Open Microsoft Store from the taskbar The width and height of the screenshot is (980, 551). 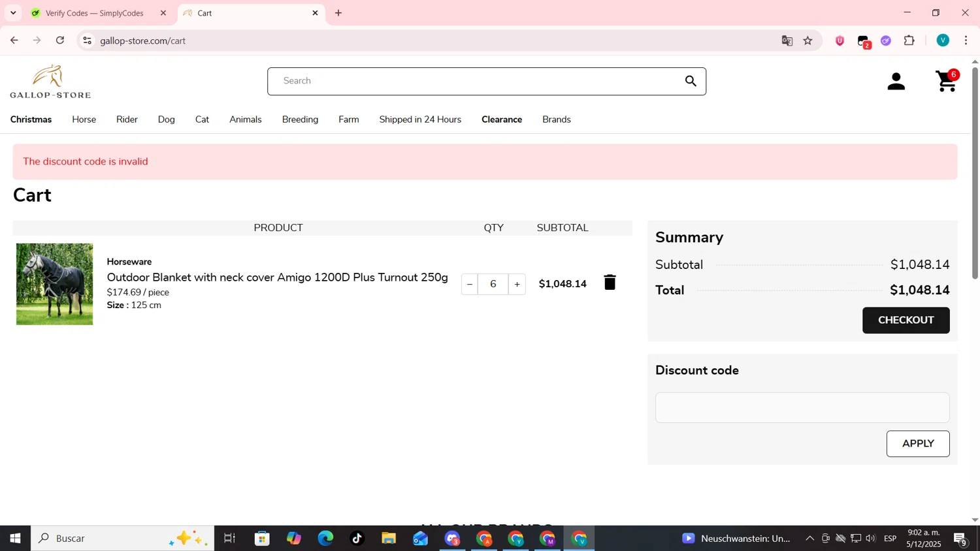[262, 539]
